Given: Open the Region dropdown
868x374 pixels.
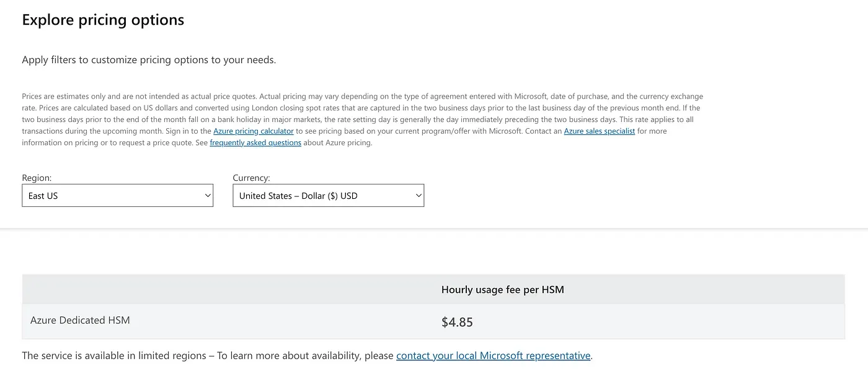Looking at the screenshot, I should 118,195.
